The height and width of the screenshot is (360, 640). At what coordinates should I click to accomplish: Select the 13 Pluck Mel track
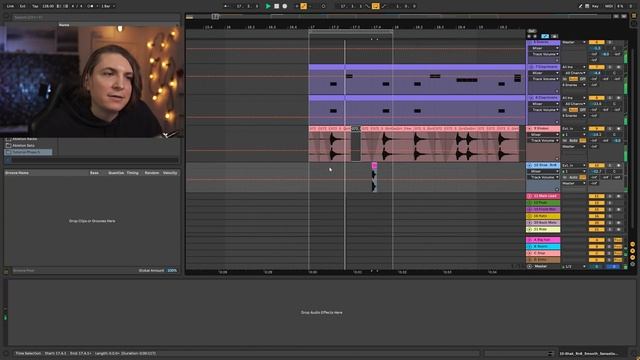tap(543, 209)
